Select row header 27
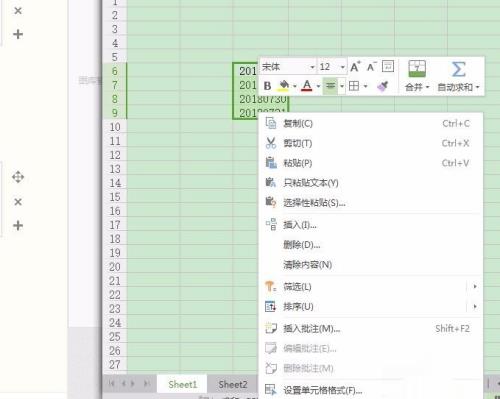 pos(115,364)
